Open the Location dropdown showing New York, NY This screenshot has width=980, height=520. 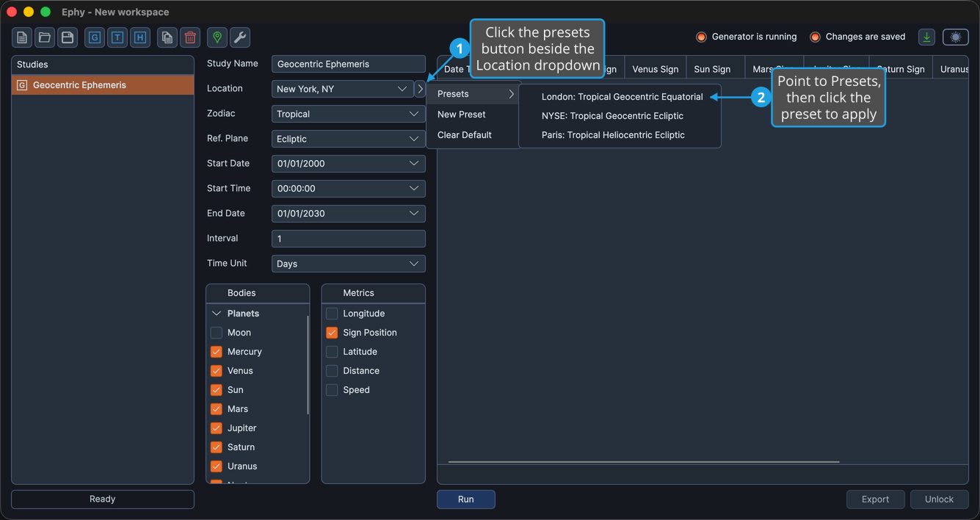[x=342, y=89]
